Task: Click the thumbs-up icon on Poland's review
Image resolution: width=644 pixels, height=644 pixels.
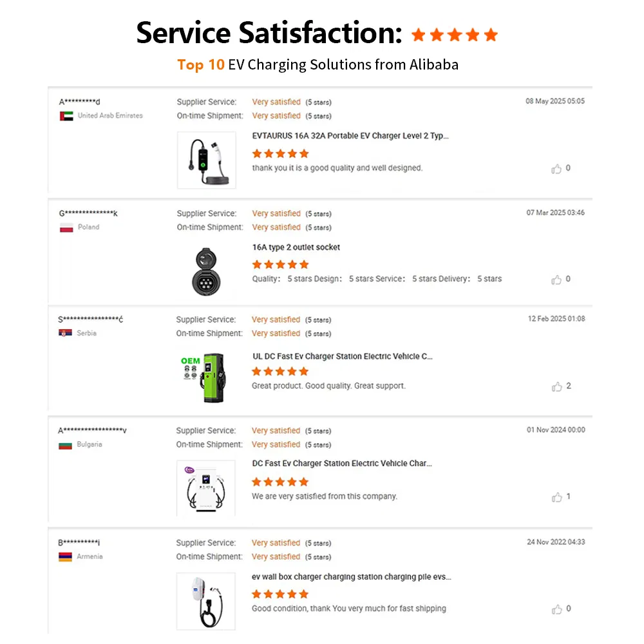Action: point(558,279)
